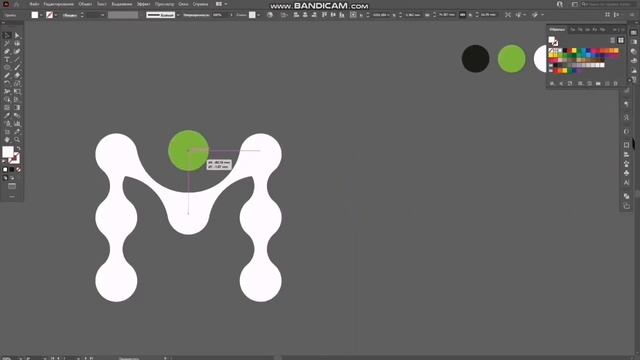This screenshot has height=360, width=640.
Task: Pick black swatch in Swatches panel
Action: click(x=565, y=51)
